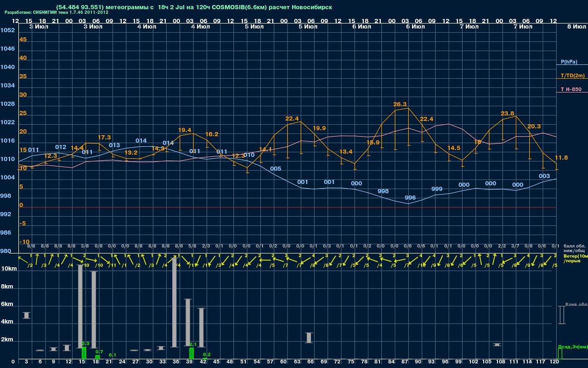Click the pressure label 005
This screenshot has width=588, height=368.
(x=276, y=169)
